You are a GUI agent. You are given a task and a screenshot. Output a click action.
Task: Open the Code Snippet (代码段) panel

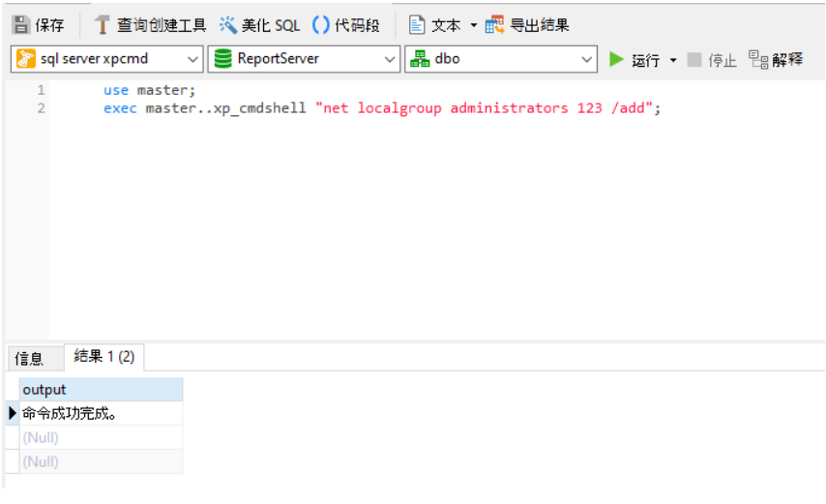[346, 25]
